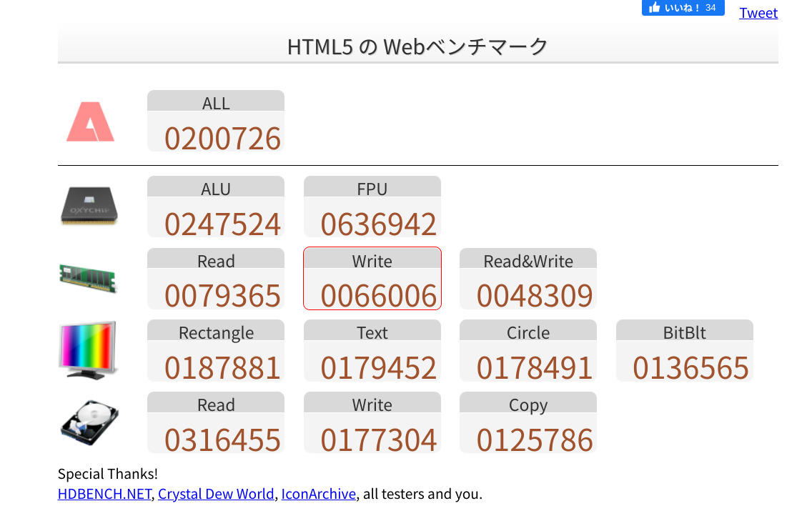The width and height of the screenshot is (812, 516).
Task: Visit the Crystal Dew World link
Action: pos(216,494)
